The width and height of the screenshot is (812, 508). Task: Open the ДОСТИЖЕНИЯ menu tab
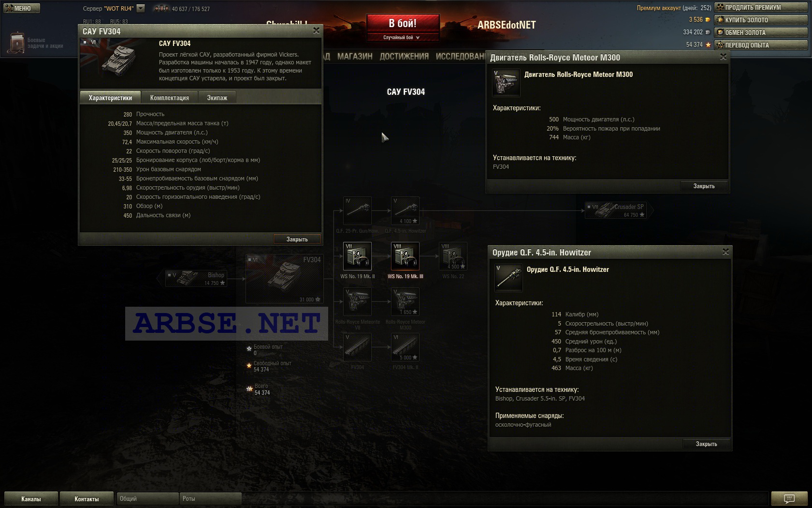[404, 56]
